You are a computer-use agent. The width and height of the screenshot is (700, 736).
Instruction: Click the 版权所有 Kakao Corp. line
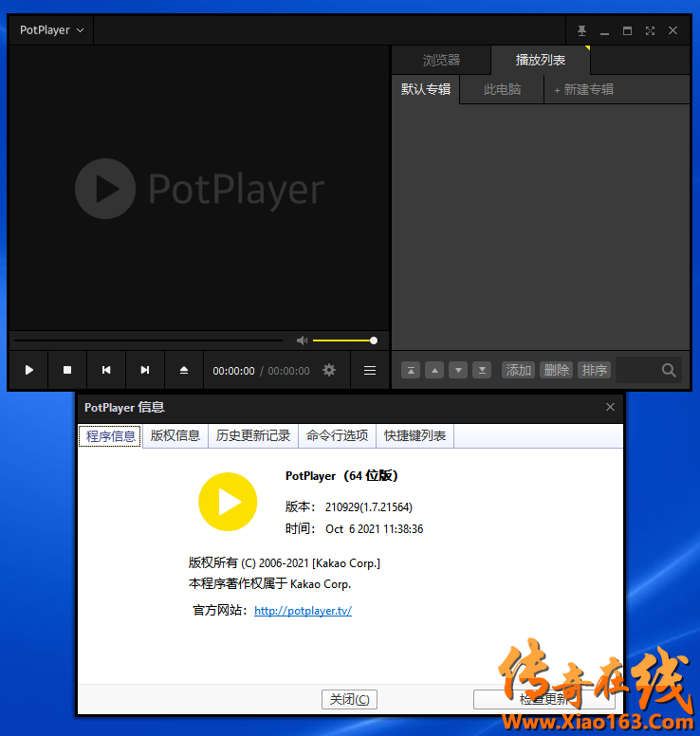(x=284, y=562)
